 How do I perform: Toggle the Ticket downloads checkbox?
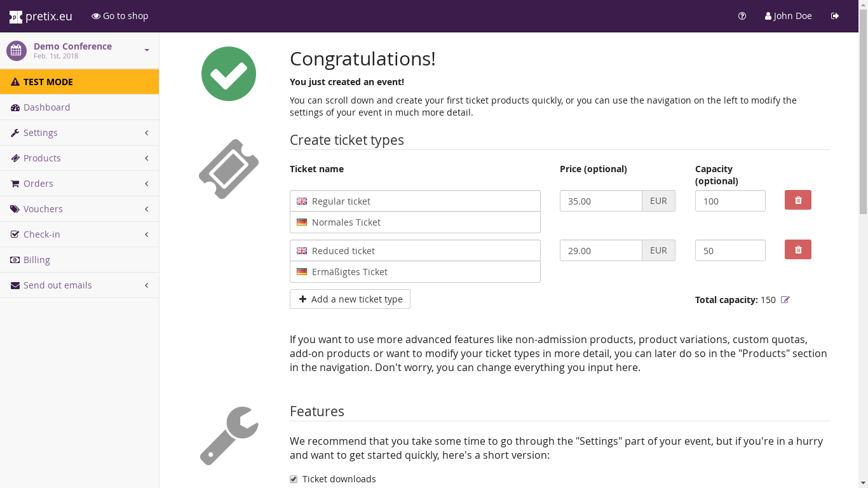[294, 479]
